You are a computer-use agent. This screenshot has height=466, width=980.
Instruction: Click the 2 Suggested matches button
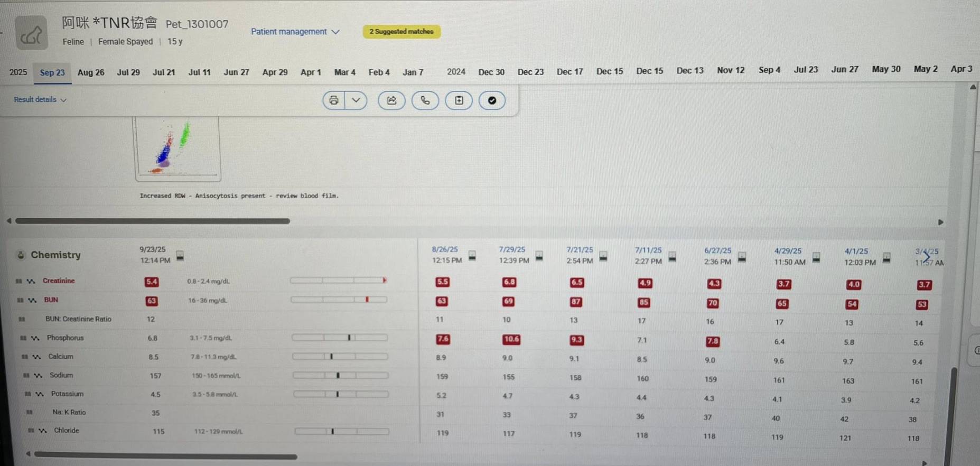[402, 32]
